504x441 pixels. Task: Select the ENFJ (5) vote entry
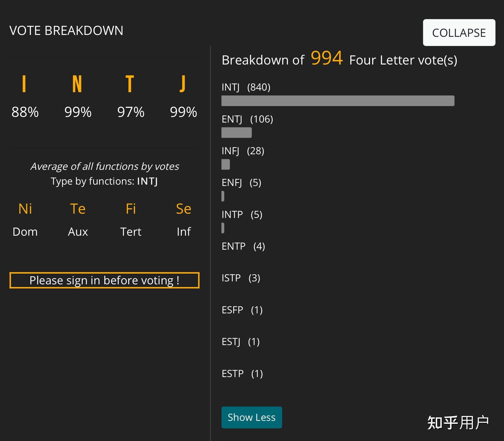(241, 183)
